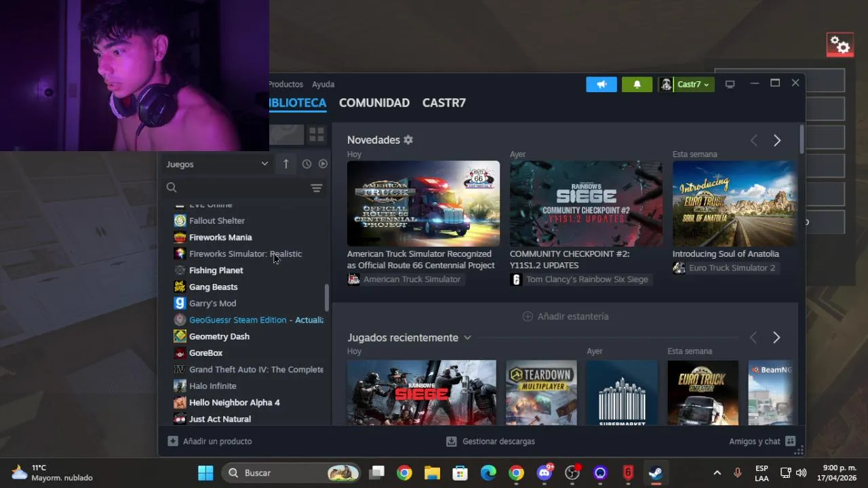Switch to the CASTR7 profile tab
This screenshot has height=488, width=868.
coord(444,103)
